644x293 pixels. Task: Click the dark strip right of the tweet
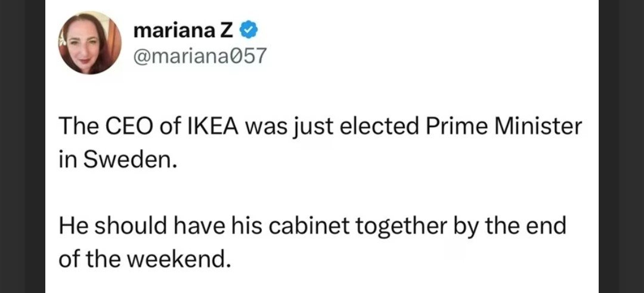(608, 146)
